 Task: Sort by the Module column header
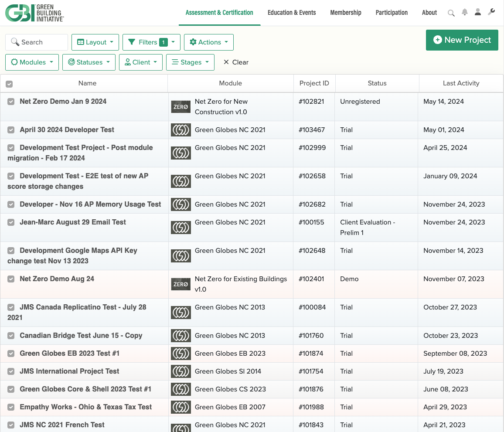[231, 83]
